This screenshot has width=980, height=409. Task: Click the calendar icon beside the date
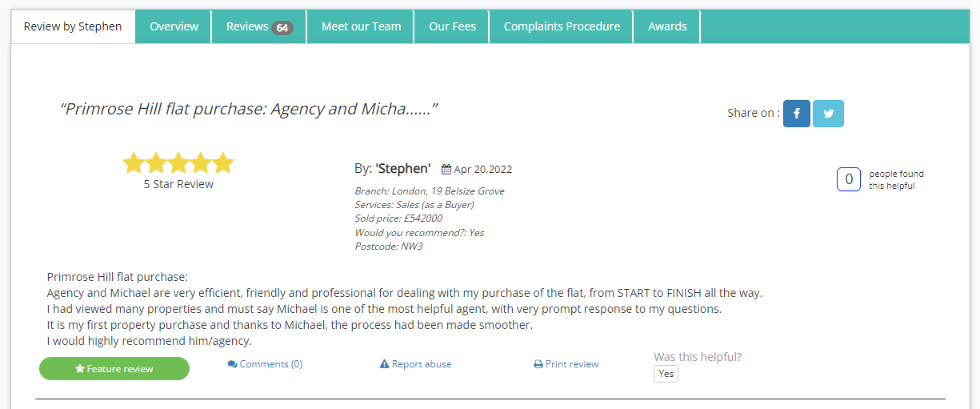pos(446,170)
